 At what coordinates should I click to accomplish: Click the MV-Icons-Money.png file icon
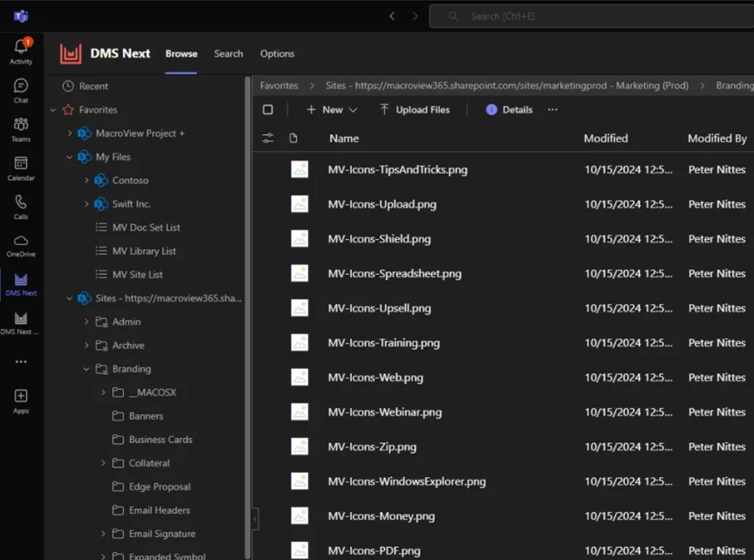(x=299, y=516)
